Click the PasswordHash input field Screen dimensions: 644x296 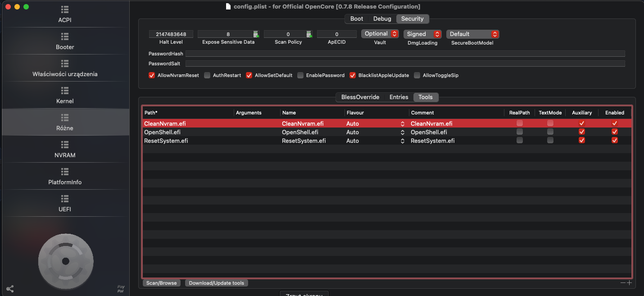405,54
